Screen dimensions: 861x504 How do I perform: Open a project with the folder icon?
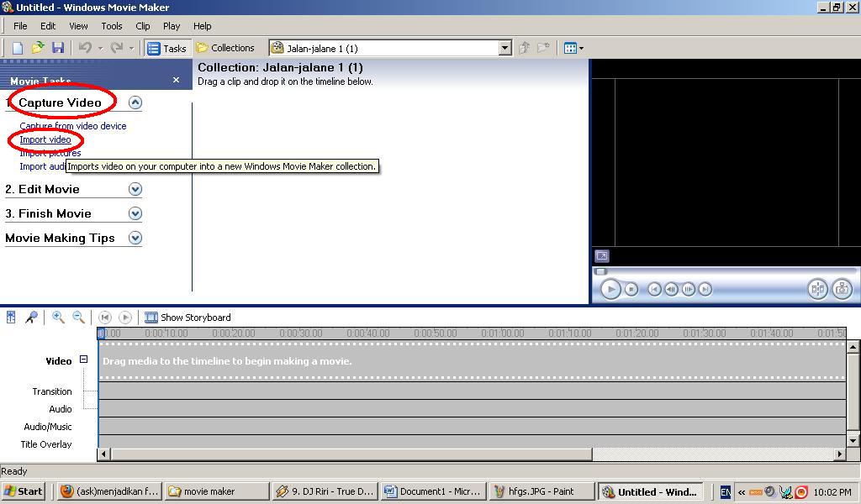37,48
